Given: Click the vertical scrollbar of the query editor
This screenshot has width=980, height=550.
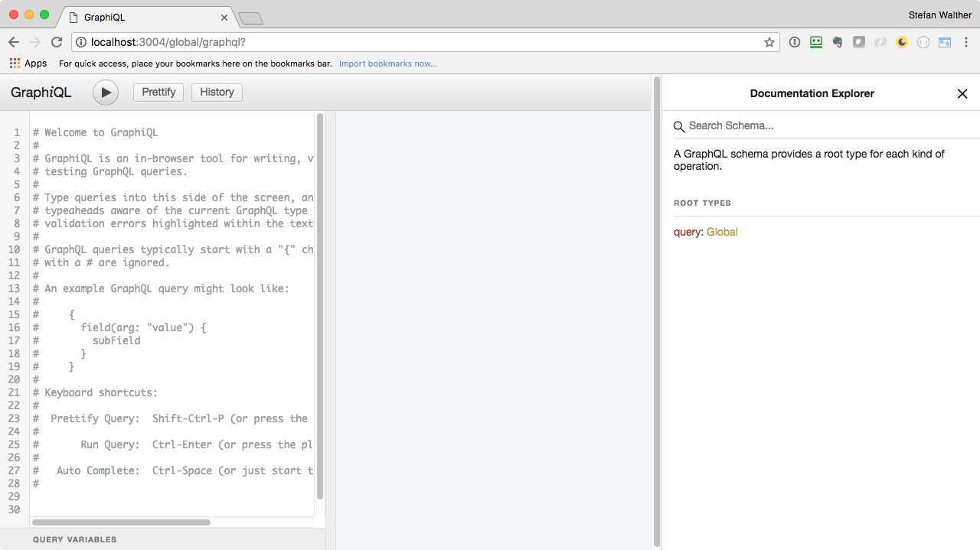Looking at the screenshot, I should click(x=320, y=306).
